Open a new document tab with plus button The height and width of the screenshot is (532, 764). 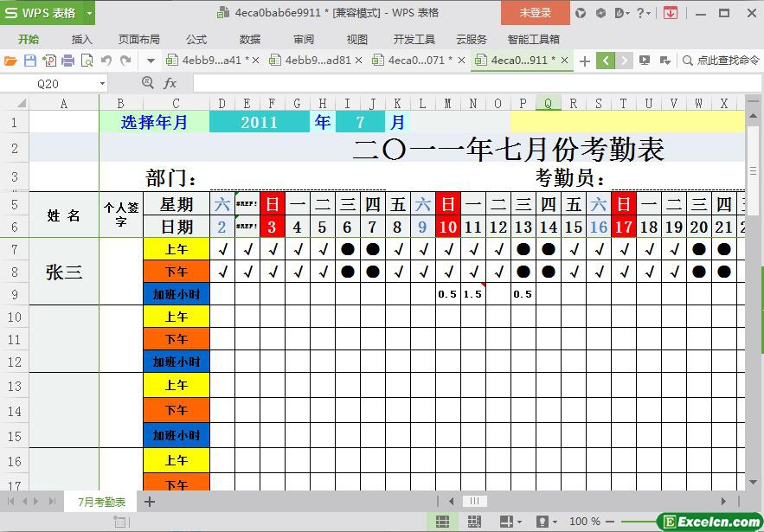tap(585, 61)
